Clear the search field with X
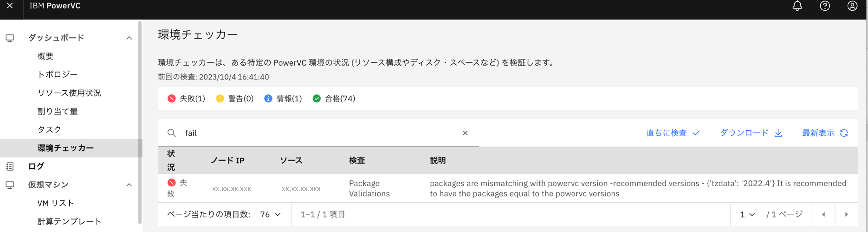The height and width of the screenshot is (232, 868). pos(465,133)
